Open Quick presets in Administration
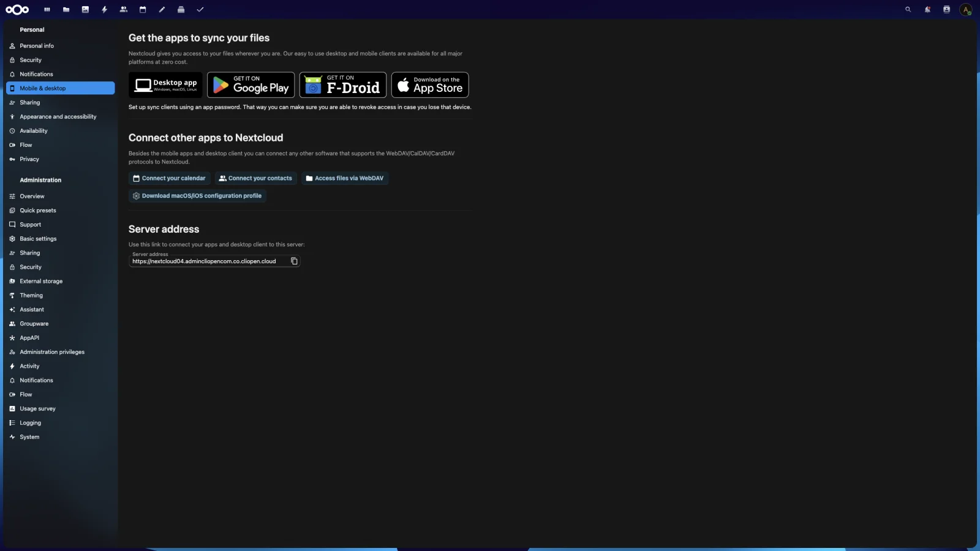The image size is (980, 551). pos(61,211)
